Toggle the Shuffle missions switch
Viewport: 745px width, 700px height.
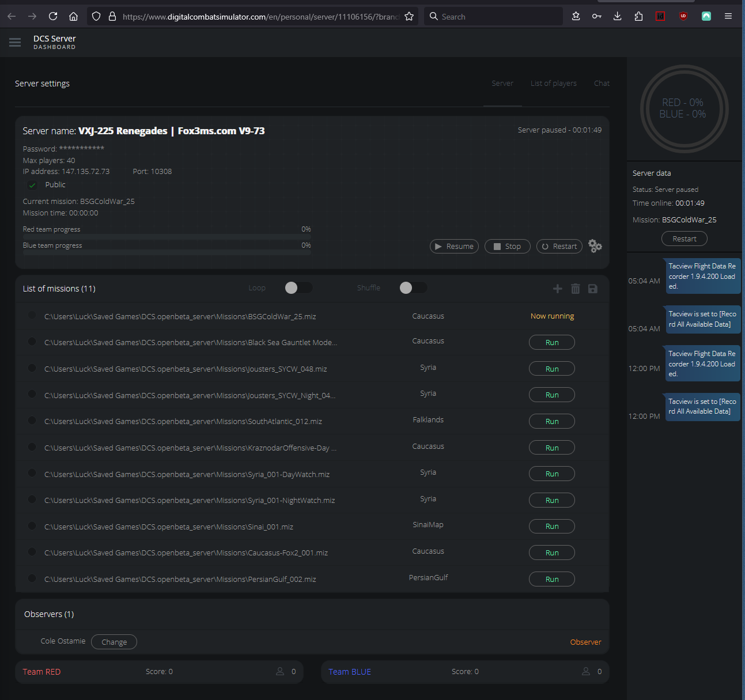[x=413, y=287]
